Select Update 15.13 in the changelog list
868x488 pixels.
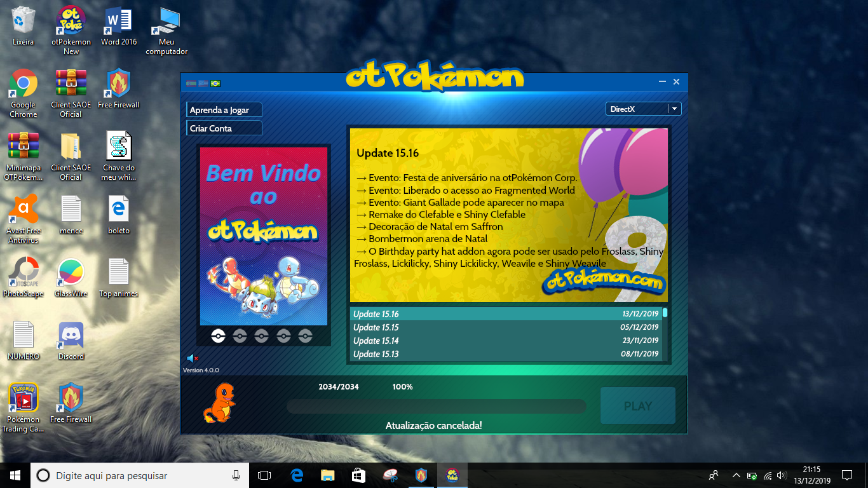(506, 354)
